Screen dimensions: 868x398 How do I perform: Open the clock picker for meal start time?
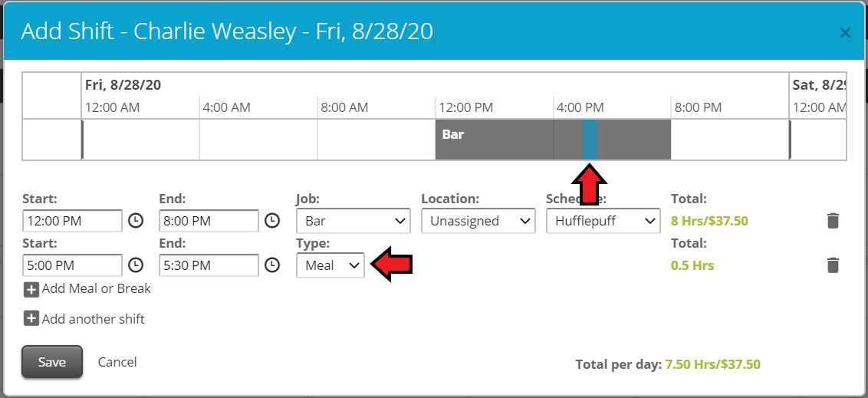[x=136, y=265]
